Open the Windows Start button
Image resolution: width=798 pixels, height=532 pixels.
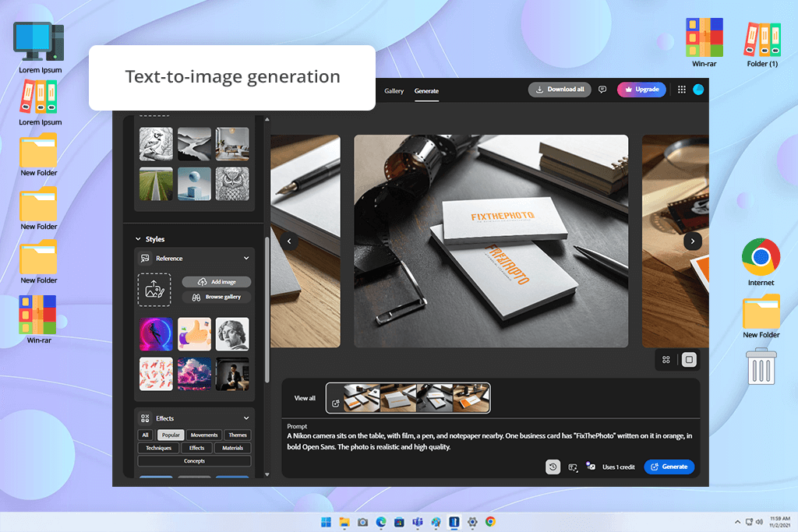coord(327,522)
